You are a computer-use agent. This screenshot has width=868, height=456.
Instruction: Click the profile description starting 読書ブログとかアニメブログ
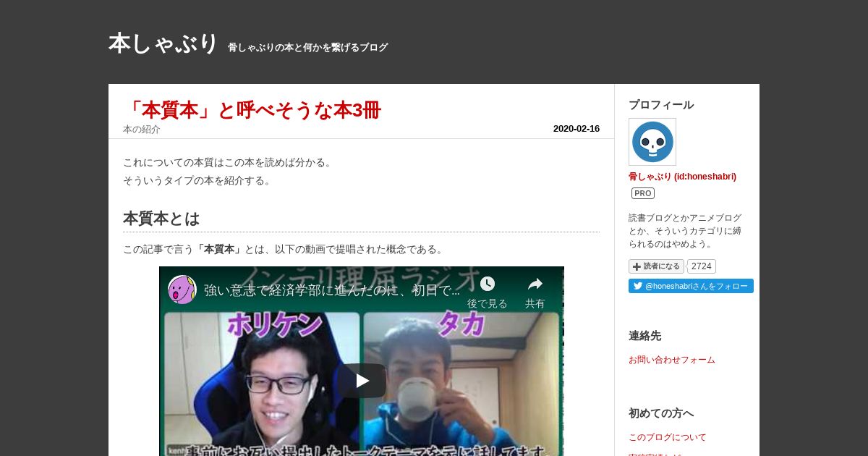(685, 231)
